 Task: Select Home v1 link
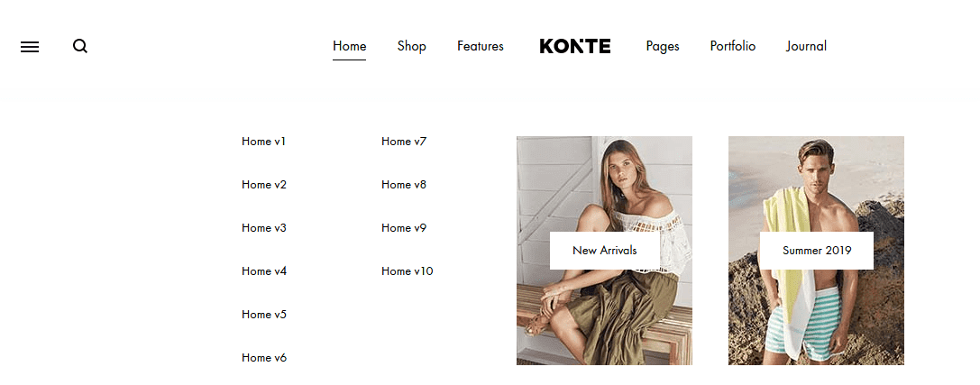[x=264, y=142]
